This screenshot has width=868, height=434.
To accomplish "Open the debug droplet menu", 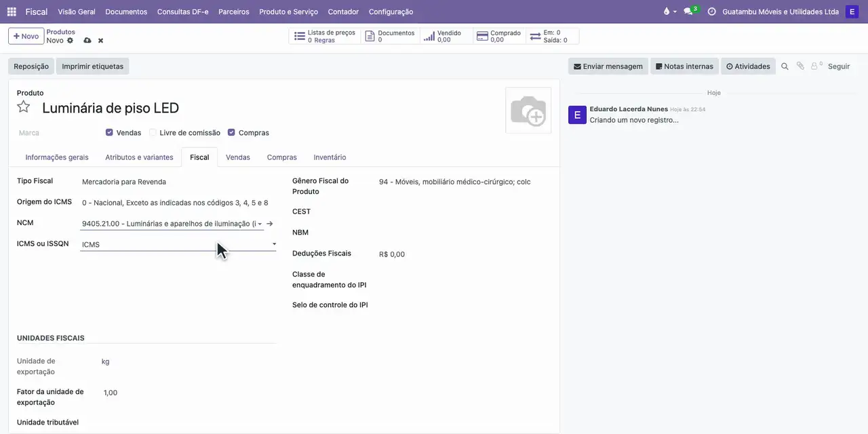I will [669, 12].
